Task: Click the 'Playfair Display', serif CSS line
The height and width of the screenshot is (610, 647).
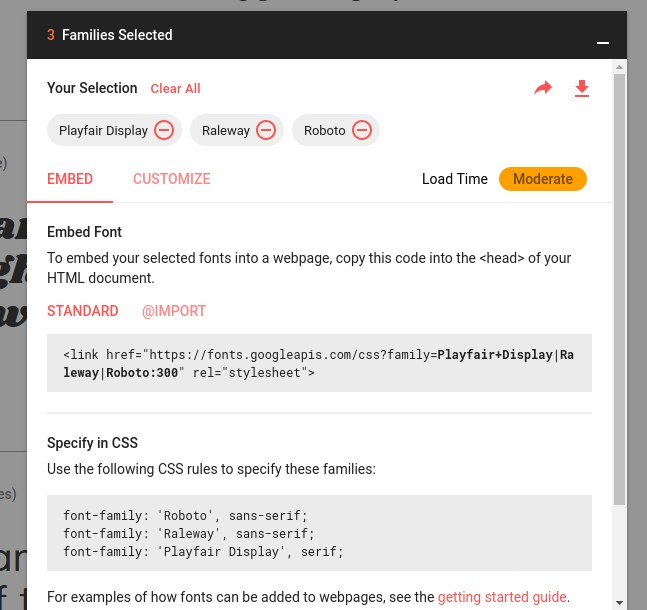Action: [203, 552]
